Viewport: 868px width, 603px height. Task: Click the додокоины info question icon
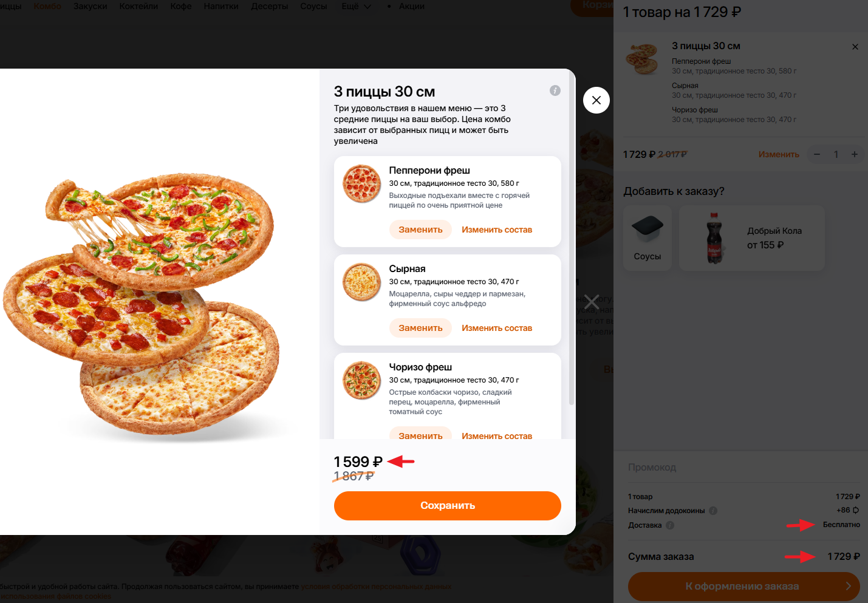click(x=713, y=511)
